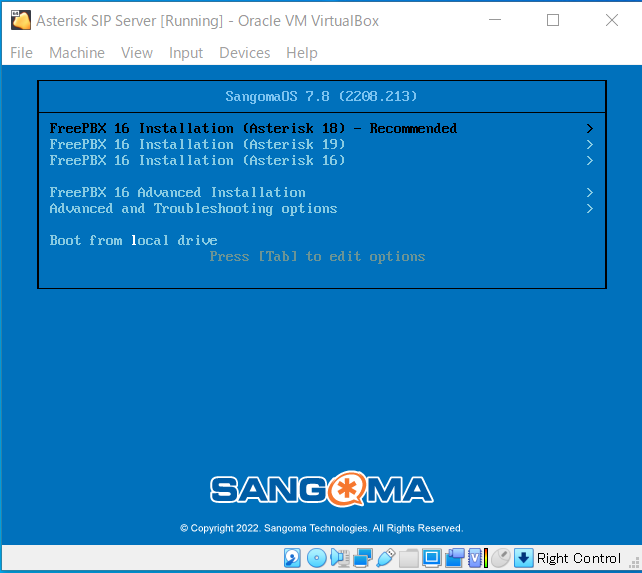642x573 pixels.
Task: Click the USB devices status icon
Action: point(386,558)
